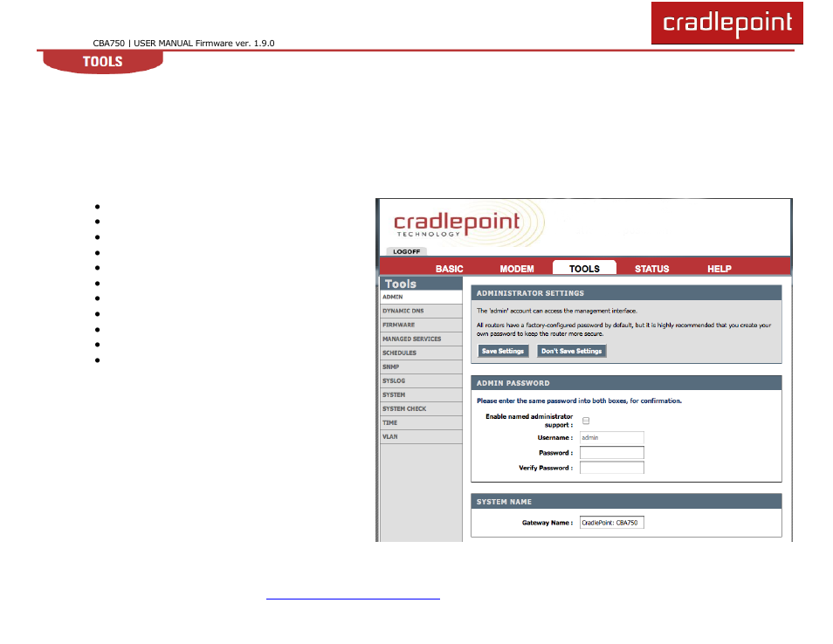Click the Gateway Name field
The width and height of the screenshot is (833, 644).
[x=611, y=523]
